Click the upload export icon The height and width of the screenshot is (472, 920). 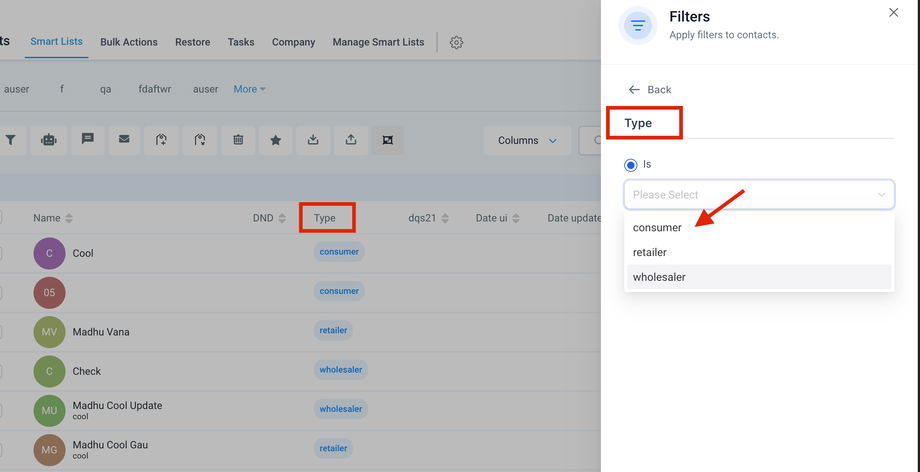point(351,140)
